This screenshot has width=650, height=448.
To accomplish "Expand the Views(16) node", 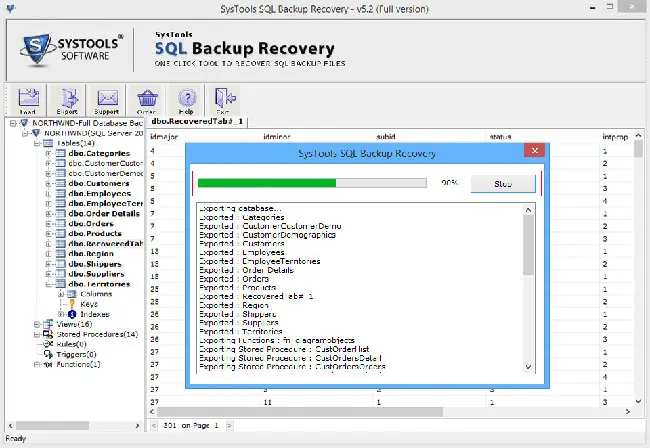I will 37,324.
